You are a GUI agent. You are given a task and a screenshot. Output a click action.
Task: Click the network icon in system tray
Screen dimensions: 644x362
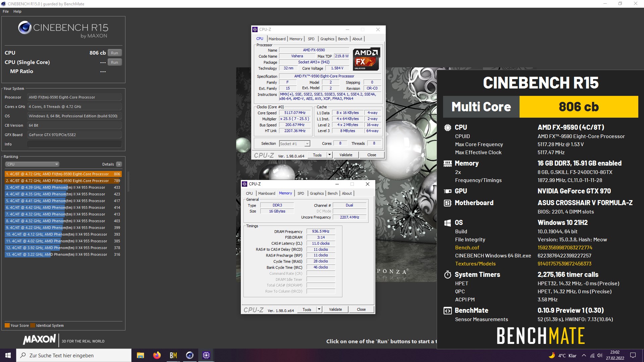592,356
